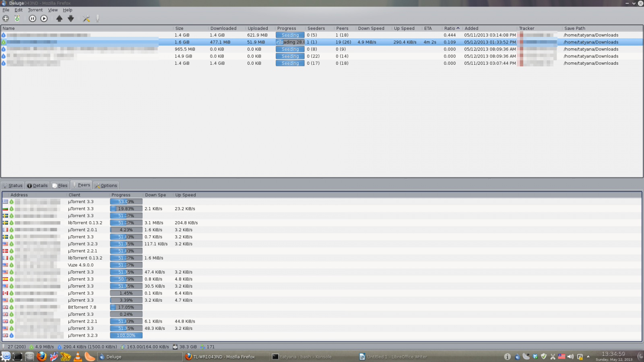Open the File menu
This screenshot has width=644, height=362.
click(6, 10)
